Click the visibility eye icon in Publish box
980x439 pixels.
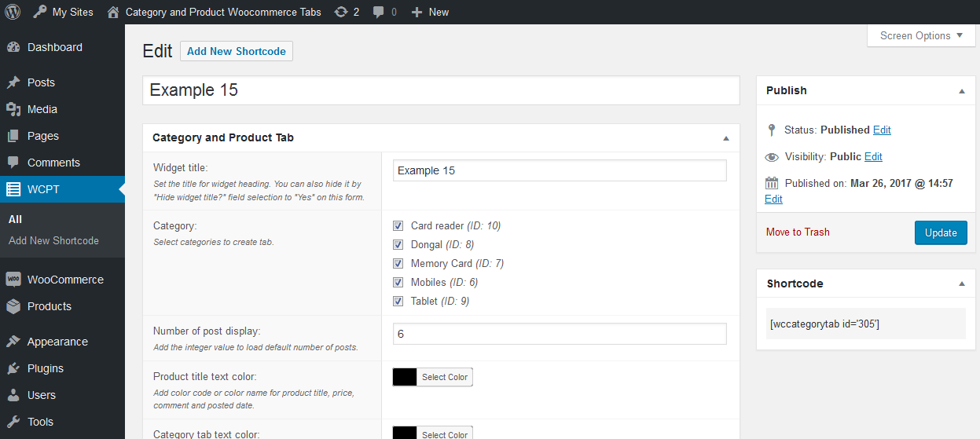tap(772, 157)
